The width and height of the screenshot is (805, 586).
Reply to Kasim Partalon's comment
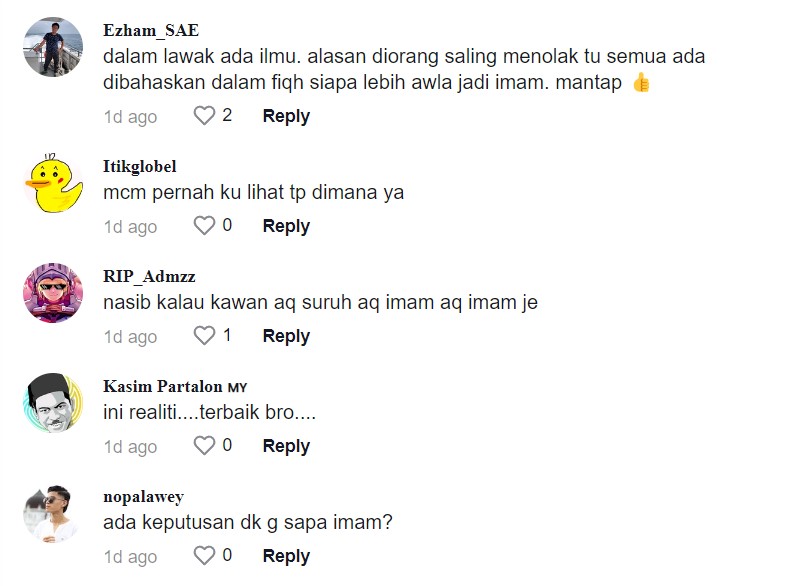pyautogui.click(x=286, y=446)
